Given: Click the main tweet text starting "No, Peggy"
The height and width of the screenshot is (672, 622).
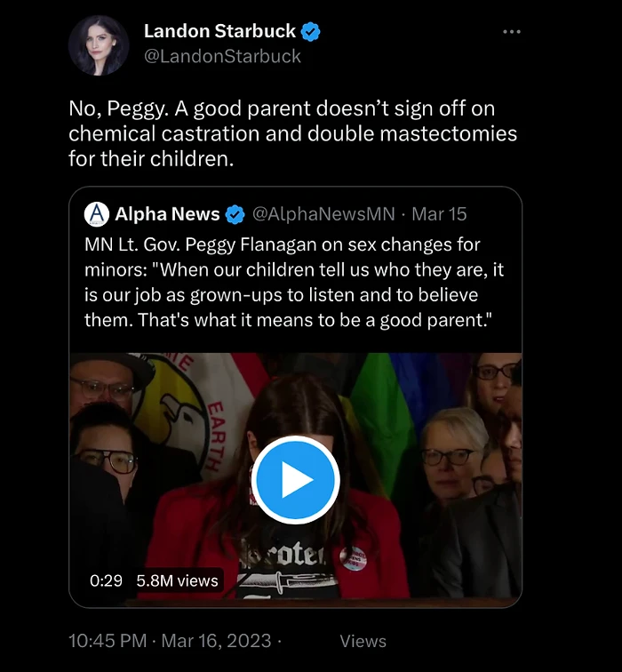Looking at the screenshot, I should click(293, 133).
